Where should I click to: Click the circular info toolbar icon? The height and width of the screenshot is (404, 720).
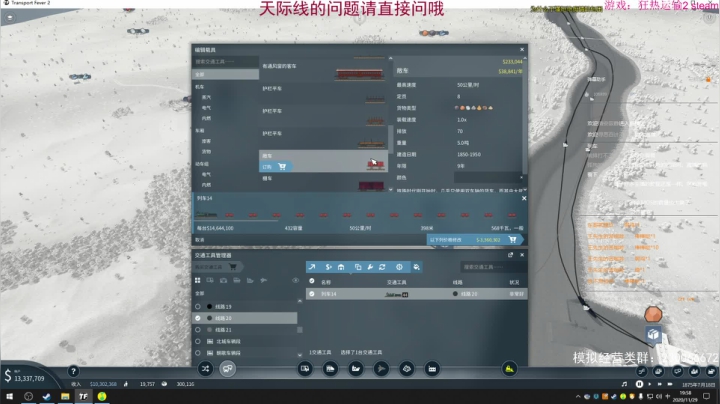coord(399,267)
